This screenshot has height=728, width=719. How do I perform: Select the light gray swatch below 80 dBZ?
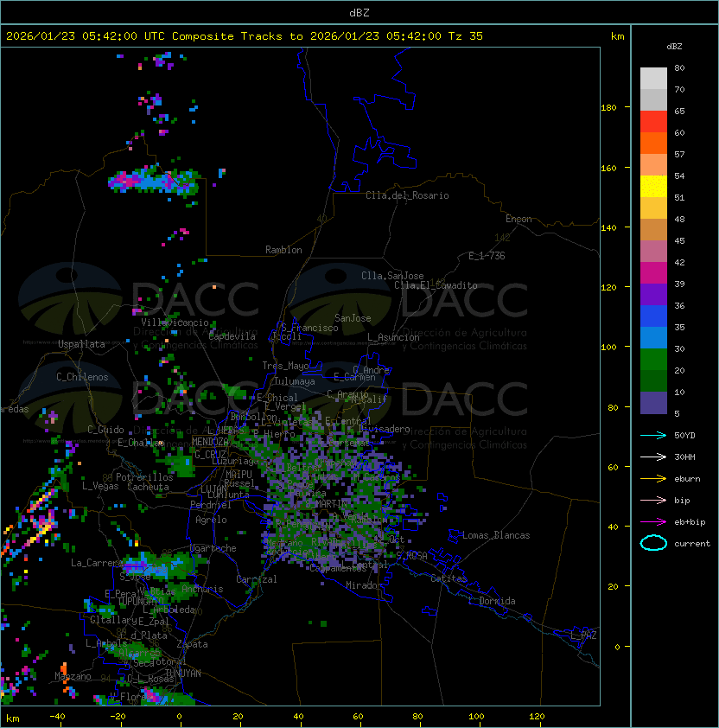[653, 79]
